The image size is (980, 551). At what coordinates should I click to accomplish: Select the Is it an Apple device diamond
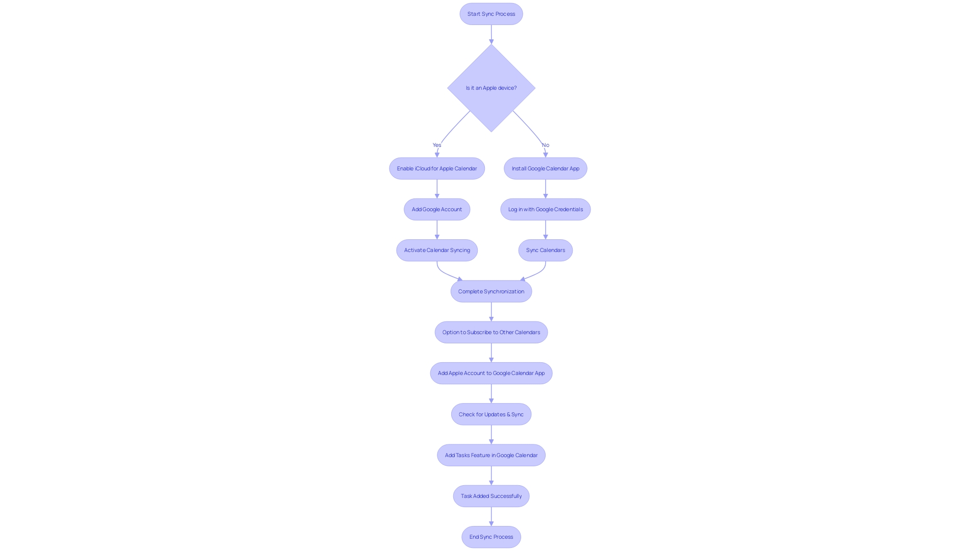pyautogui.click(x=491, y=87)
